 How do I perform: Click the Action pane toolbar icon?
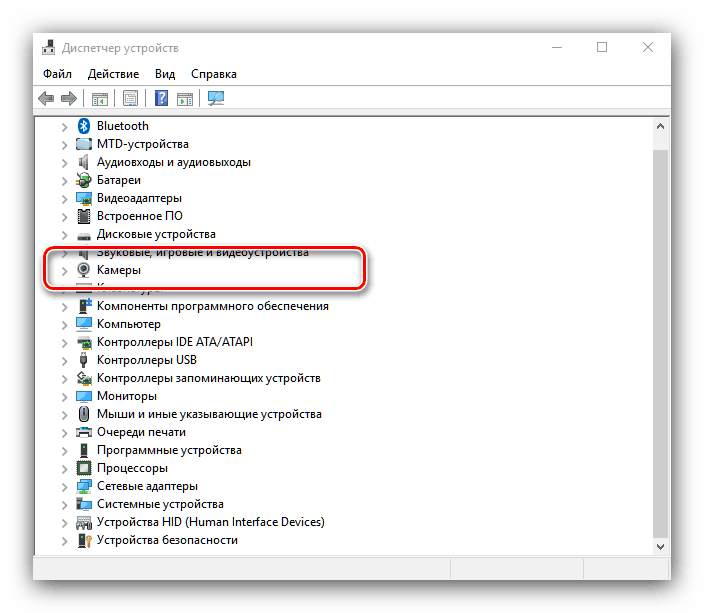pyautogui.click(x=185, y=98)
